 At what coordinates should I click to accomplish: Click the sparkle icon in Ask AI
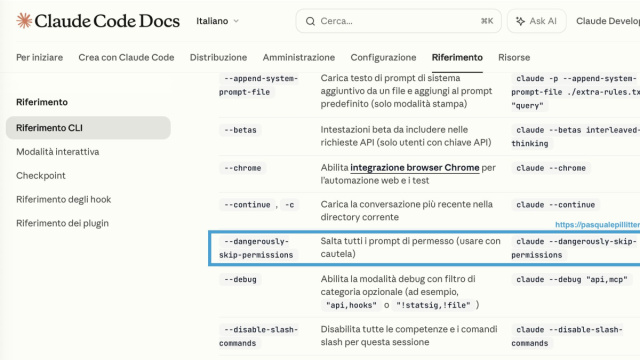(x=520, y=21)
